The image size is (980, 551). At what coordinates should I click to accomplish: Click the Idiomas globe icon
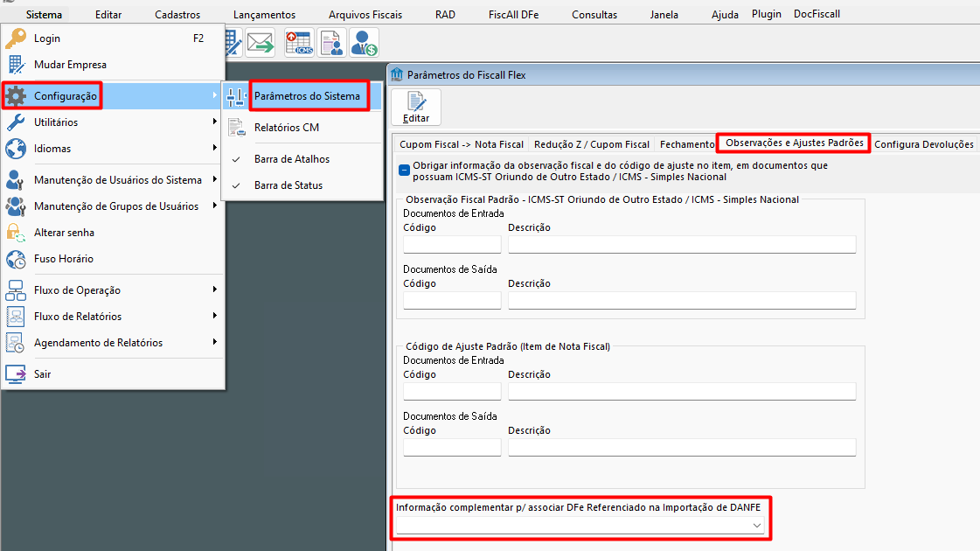pyautogui.click(x=16, y=148)
